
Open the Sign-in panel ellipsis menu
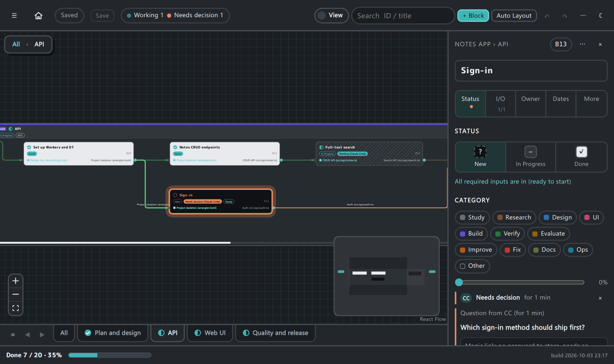click(583, 44)
